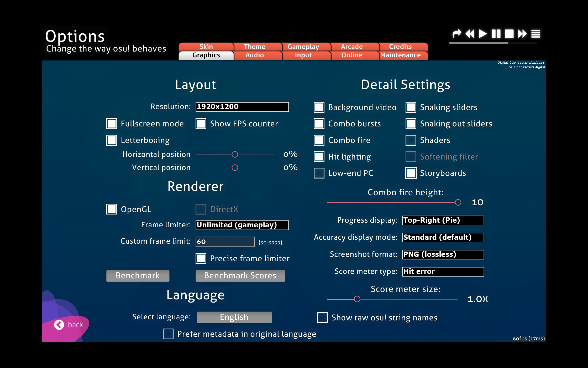The height and width of the screenshot is (368, 588).
Task: Switch to the Credits tab
Action: coord(400,47)
